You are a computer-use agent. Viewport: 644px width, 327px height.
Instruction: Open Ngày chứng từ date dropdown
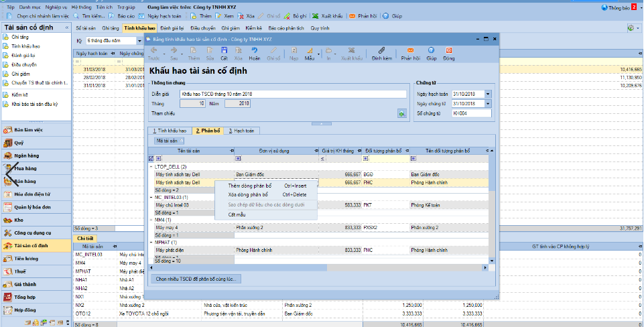tap(488, 104)
